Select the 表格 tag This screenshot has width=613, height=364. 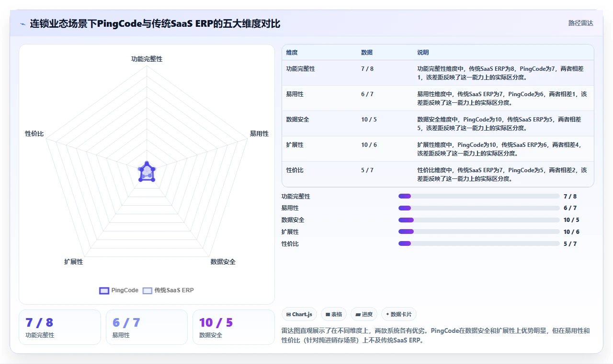[334, 314]
